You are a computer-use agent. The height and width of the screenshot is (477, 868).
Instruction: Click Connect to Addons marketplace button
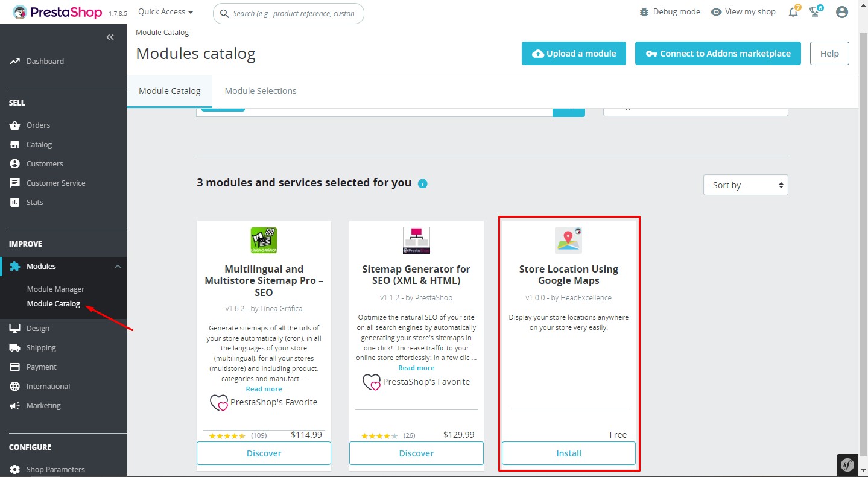pyautogui.click(x=718, y=53)
